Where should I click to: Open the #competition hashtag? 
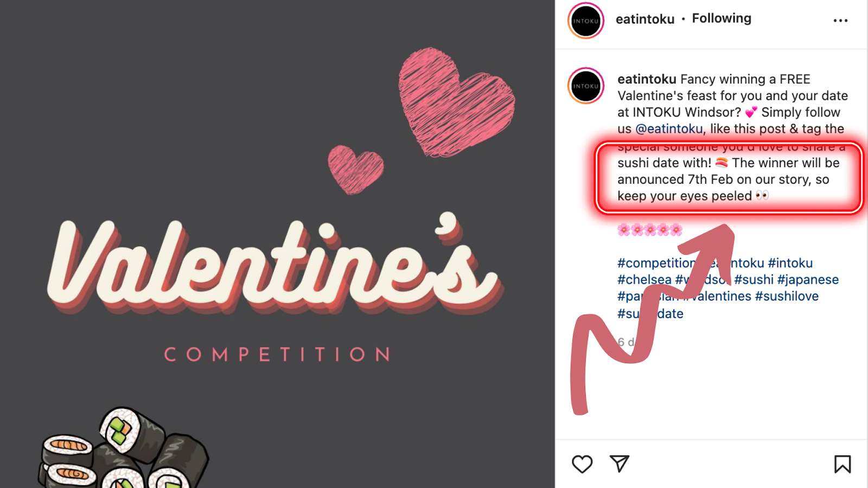pyautogui.click(x=657, y=264)
